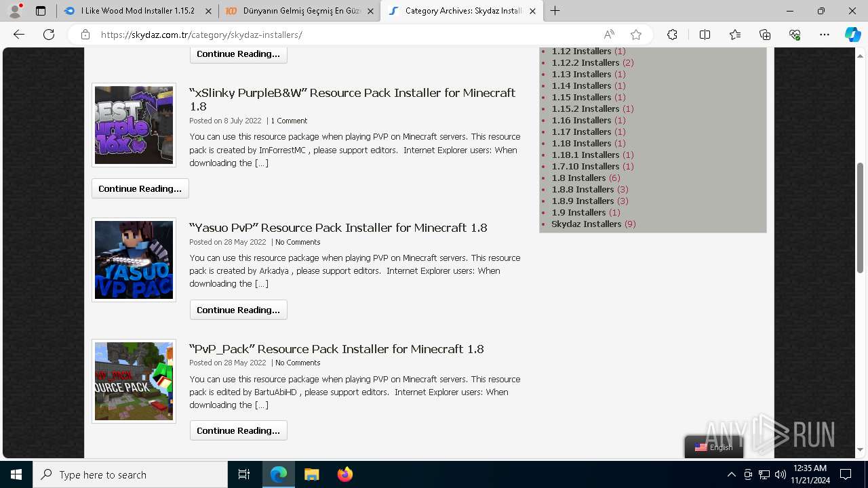868x488 pixels.
Task: Open the Windows Start menu
Action: (x=16, y=474)
